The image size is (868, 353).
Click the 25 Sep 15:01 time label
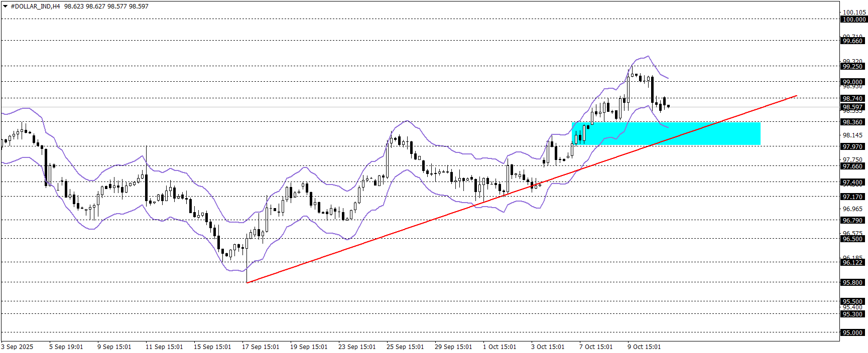(405, 347)
